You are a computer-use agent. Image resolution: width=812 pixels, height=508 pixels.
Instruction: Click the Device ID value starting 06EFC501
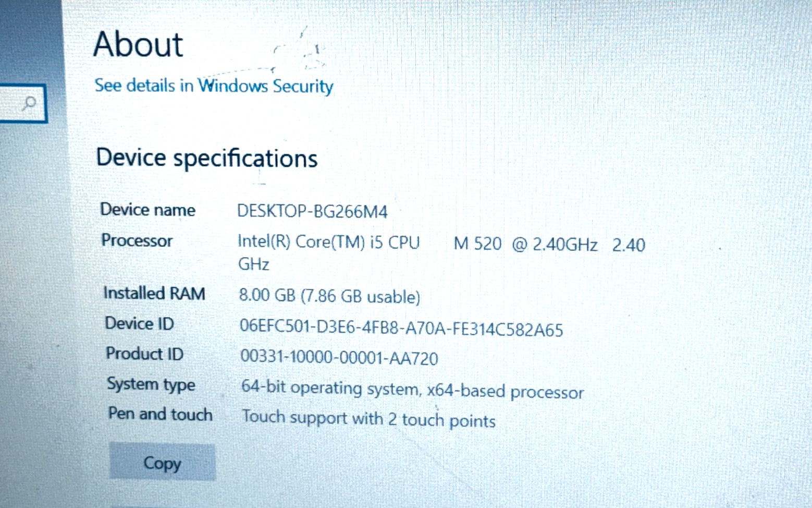click(x=401, y=328)
